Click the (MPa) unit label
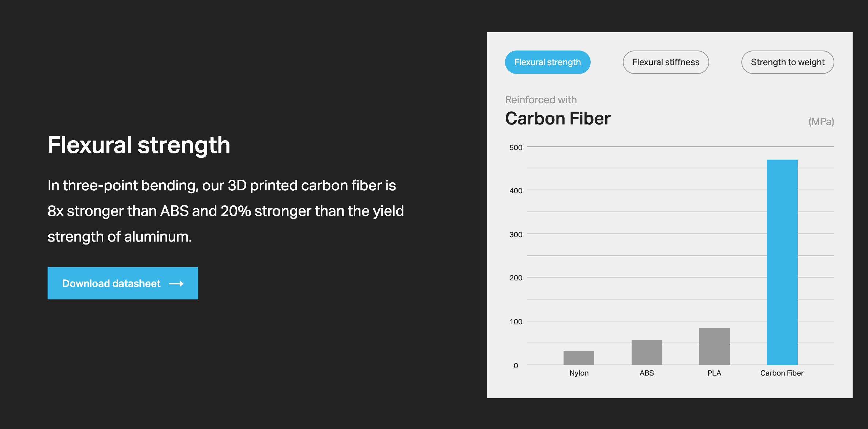The image size is (868, 429). pyautogui.click(x=821, y=122)
